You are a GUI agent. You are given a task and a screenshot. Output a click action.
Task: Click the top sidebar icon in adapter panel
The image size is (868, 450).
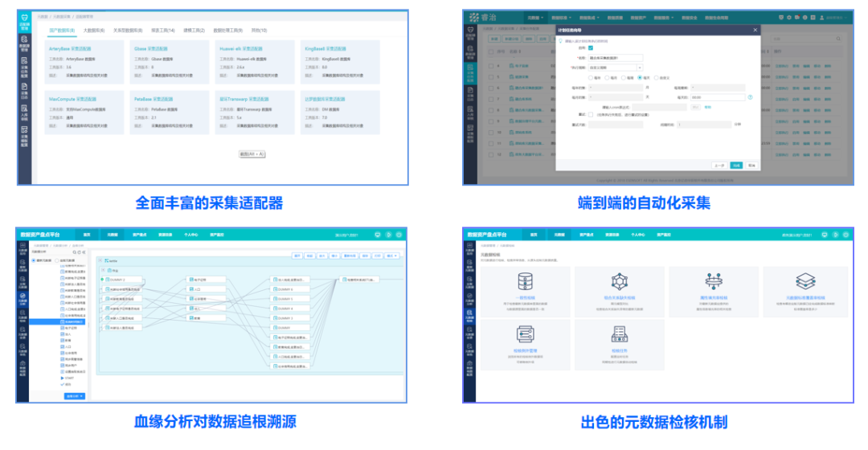point(24,21)
